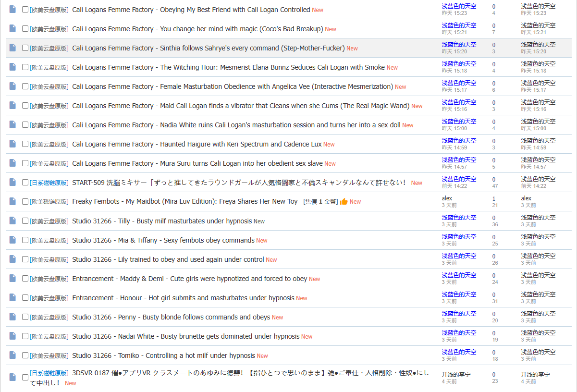
Task: Open the Entrancement - Maddy & Demi thread title
Action: [190, 279]
